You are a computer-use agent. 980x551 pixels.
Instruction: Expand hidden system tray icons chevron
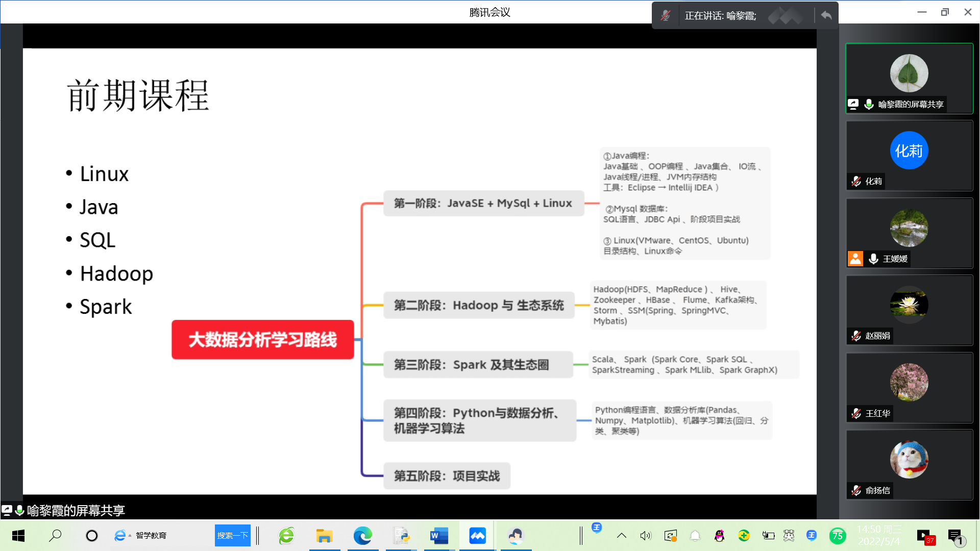[621, 536]
